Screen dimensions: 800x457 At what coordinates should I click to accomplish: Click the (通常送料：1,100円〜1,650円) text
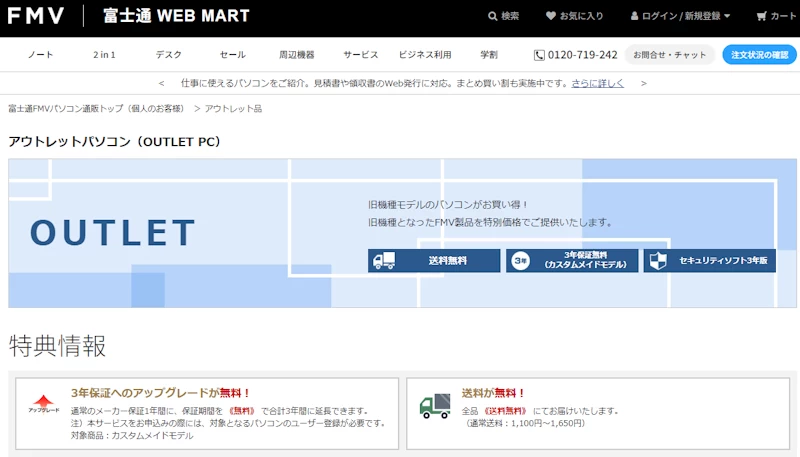pyautogui.click(x=523, y=423)
